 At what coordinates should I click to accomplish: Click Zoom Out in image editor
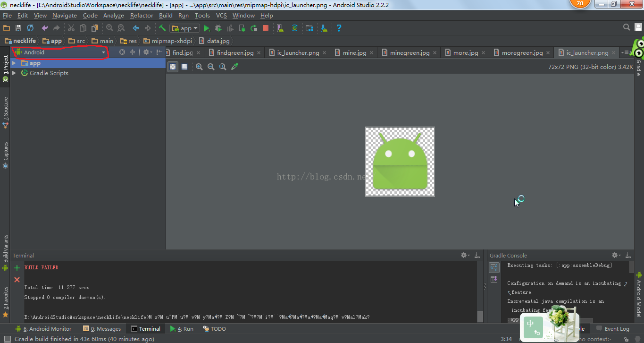[x=211, y=67]
